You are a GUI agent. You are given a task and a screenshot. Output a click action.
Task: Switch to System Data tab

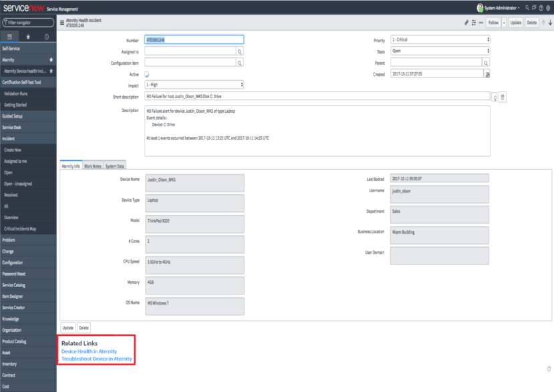click(114, 166)
